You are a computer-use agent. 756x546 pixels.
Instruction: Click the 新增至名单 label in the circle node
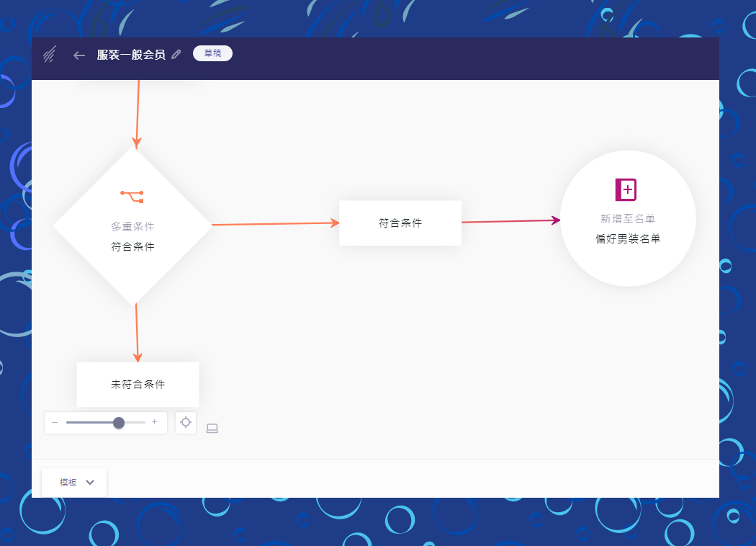pyautogui.click(x=628, y=218)
